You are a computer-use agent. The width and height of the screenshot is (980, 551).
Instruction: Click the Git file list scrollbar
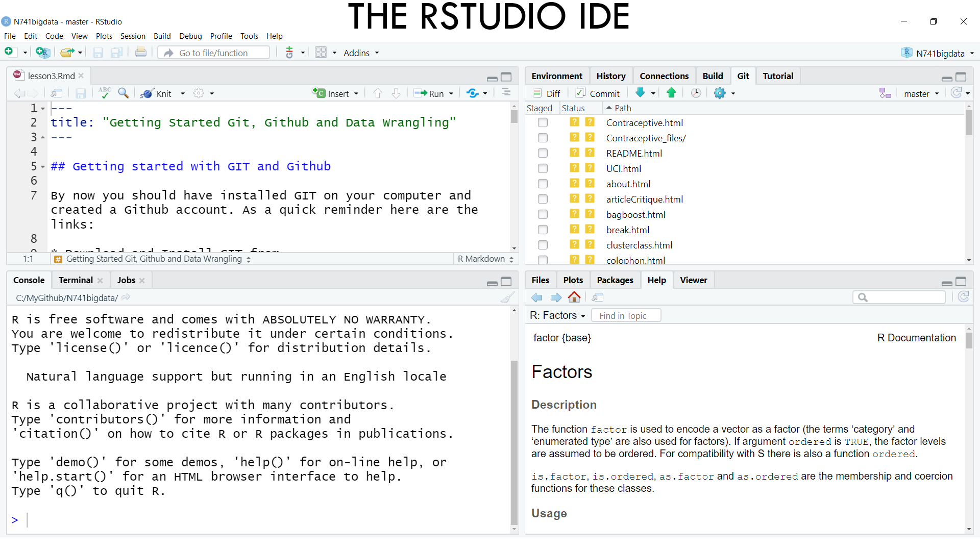tap(969, 123)
